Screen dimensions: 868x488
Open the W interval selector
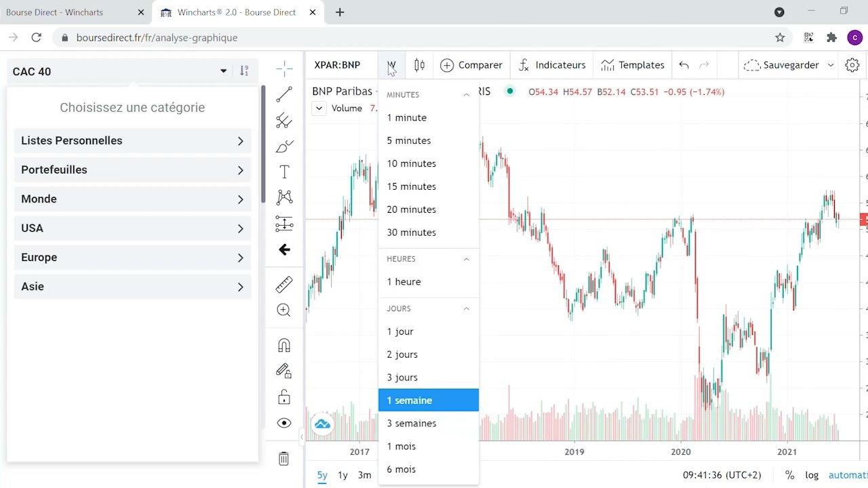coord(392,65)
